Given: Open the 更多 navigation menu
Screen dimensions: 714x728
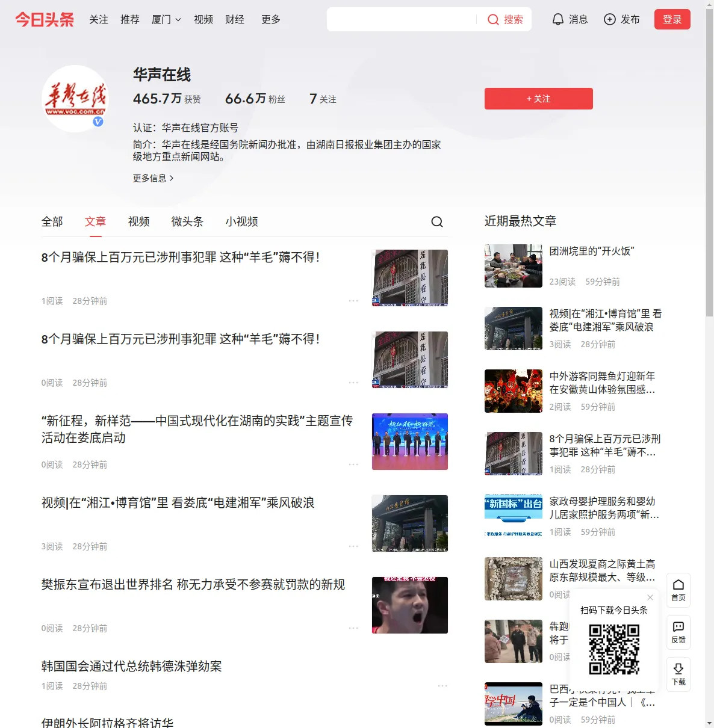Looking at the screenshot, I should [x=271, y=19].
